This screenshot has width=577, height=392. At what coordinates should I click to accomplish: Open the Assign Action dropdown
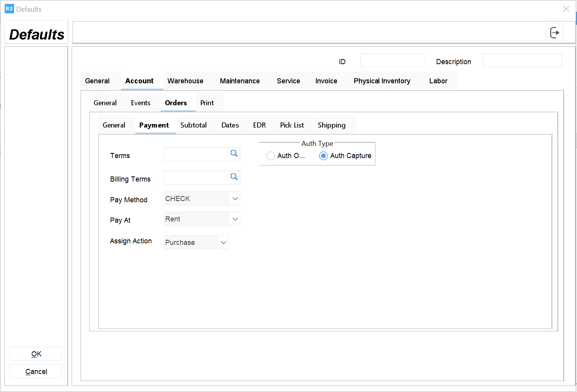(x=223, y=243)
